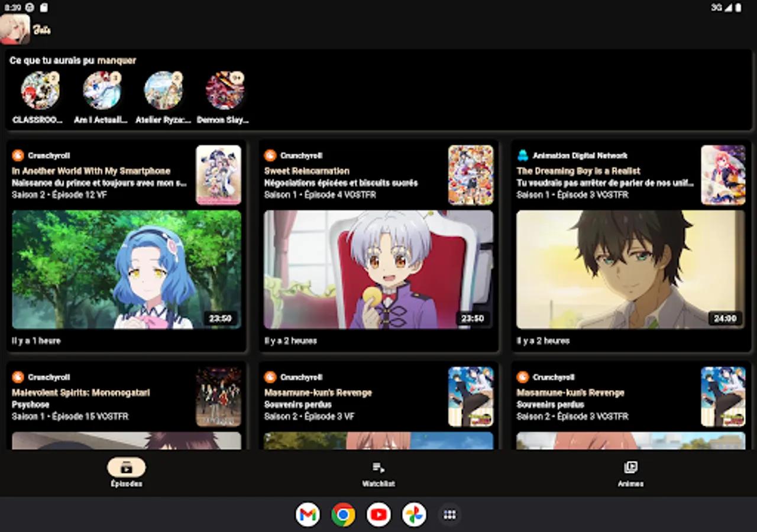Tap the Animation Digital Network platform icon
The image size is (757, 532).
pos(523,155)
